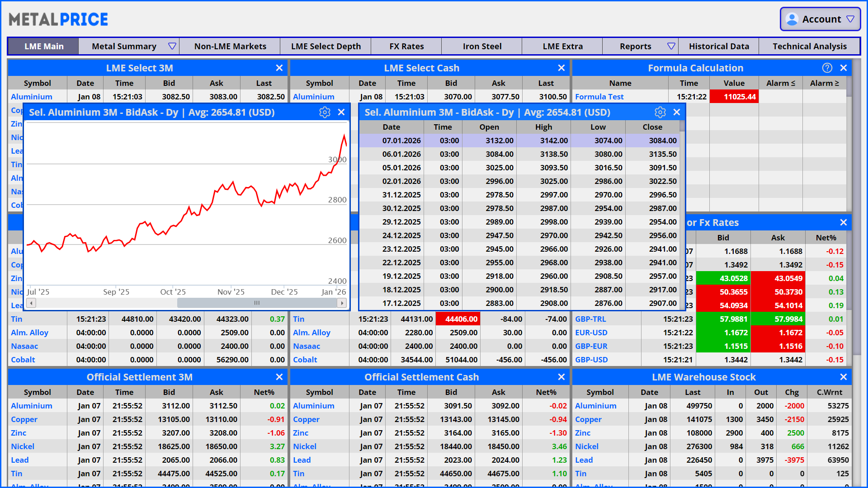Screen dimensions: 868x488
Task: Expand the Metal Summary dropdown arrow
Action: tap(172, 46)
